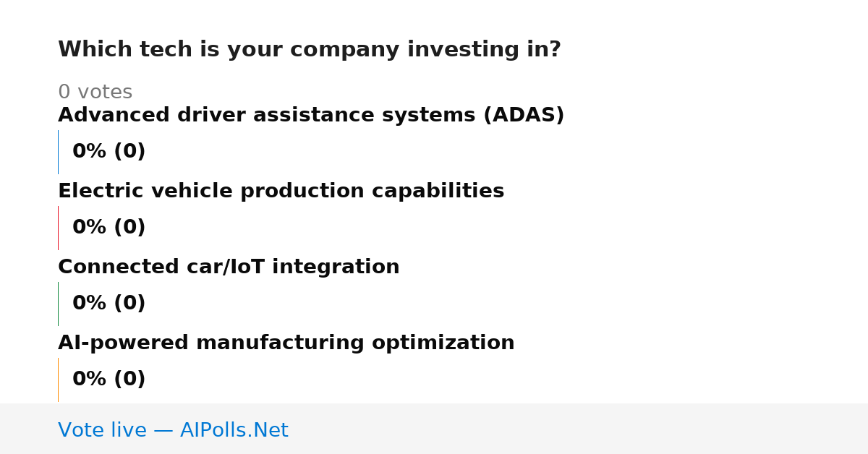Choose Electric vehicle production capabilities option
This screenshot has width=868, height=454.
pos(281,192)
